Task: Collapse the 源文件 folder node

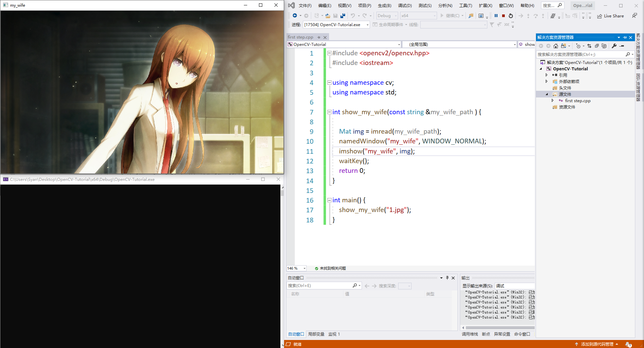Action: tap(546, 94)
